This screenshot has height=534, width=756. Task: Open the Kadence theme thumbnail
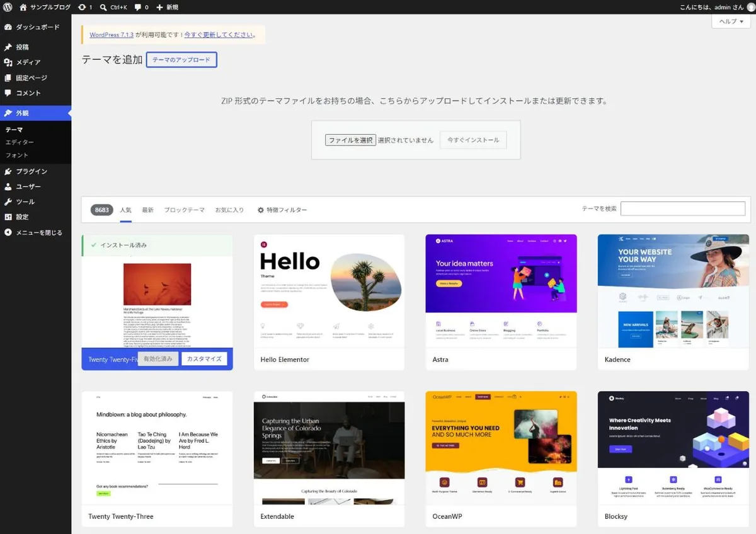point(673,291)
